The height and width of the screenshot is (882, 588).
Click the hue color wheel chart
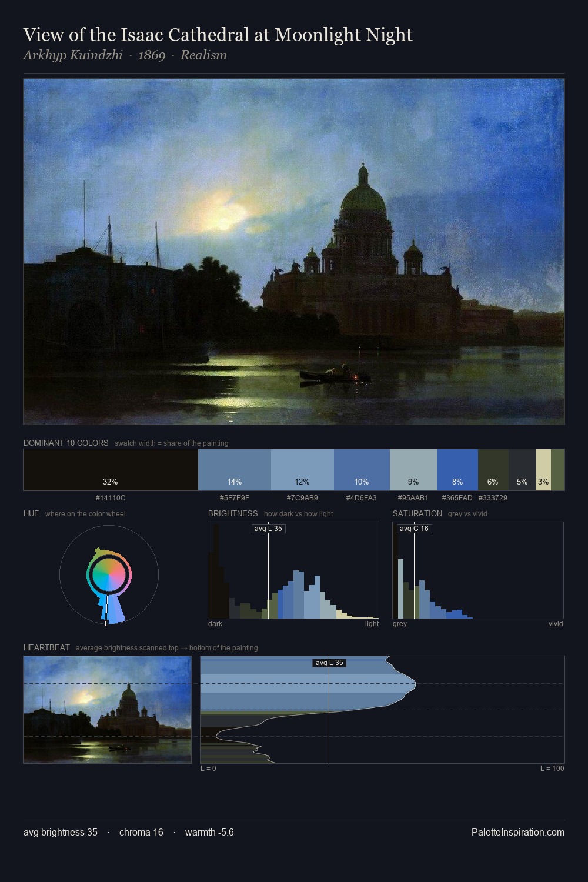[x=109, y=575]
